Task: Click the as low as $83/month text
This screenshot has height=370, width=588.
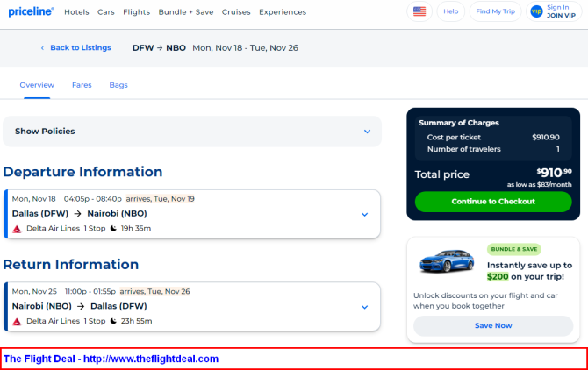Action: click(539, 185)
